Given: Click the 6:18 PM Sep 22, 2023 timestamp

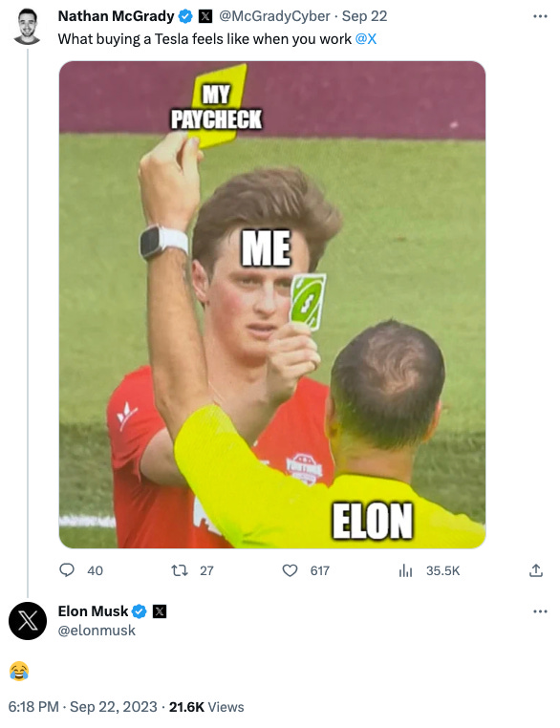Looking at the screenshot, I should pyautogui.click(x=82, y=707).
